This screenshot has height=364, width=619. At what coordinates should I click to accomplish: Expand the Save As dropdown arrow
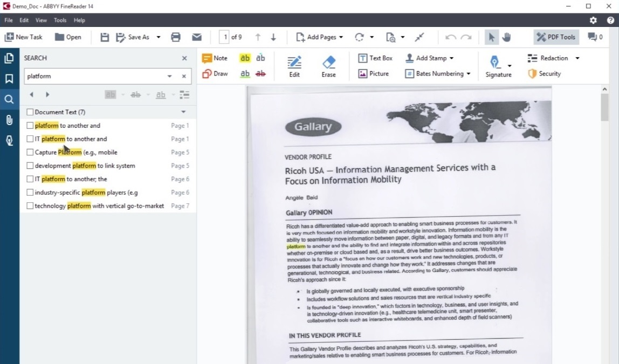pos(159,37)
